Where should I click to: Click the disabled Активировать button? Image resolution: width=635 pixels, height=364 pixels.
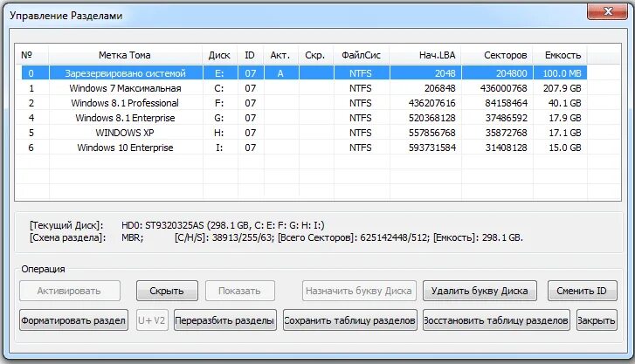[70, 291]
